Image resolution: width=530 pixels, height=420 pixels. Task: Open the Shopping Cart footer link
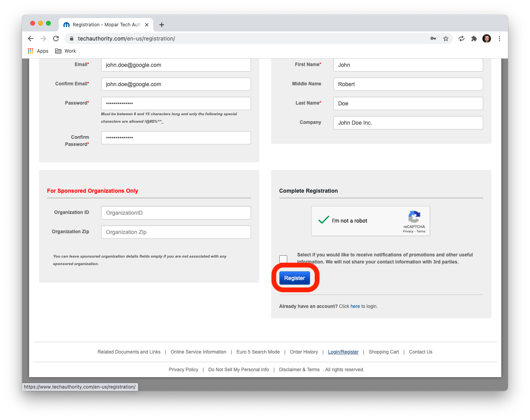pos(384,352)
